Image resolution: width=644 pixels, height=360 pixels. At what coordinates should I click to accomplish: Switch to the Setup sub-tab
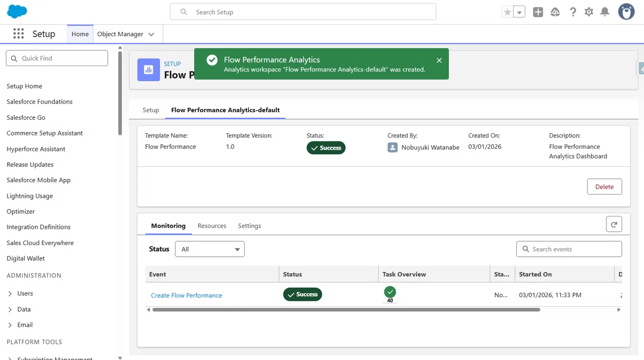[x=151, y=110]
